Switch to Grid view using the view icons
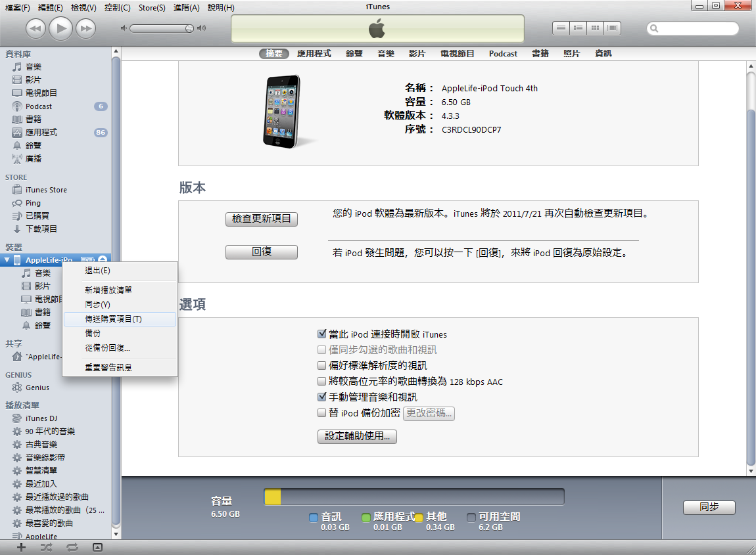Viewport: 756px width, 555px height. 594,28
